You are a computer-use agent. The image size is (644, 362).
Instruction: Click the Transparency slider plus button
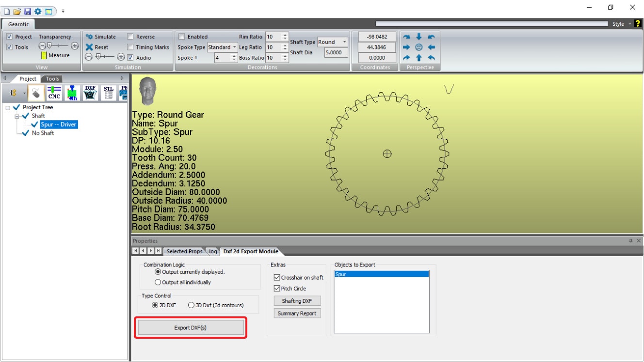pos(75,46)
